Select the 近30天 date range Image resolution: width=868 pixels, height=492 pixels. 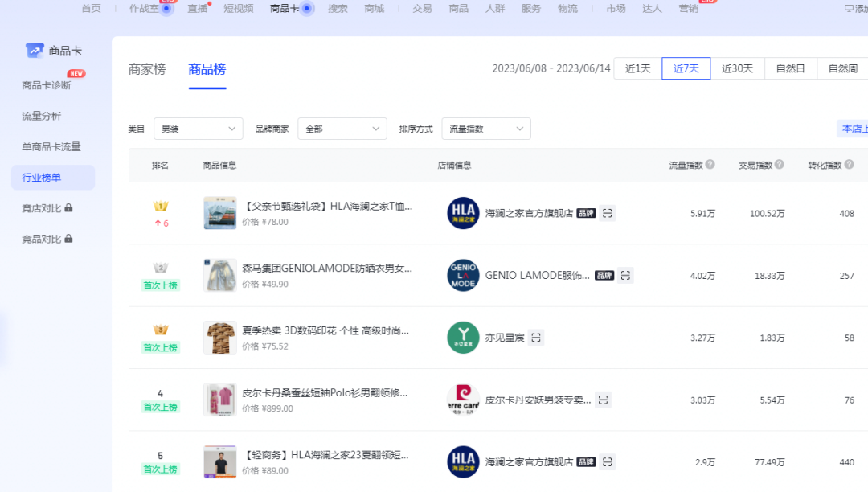(x=737, y=68)
